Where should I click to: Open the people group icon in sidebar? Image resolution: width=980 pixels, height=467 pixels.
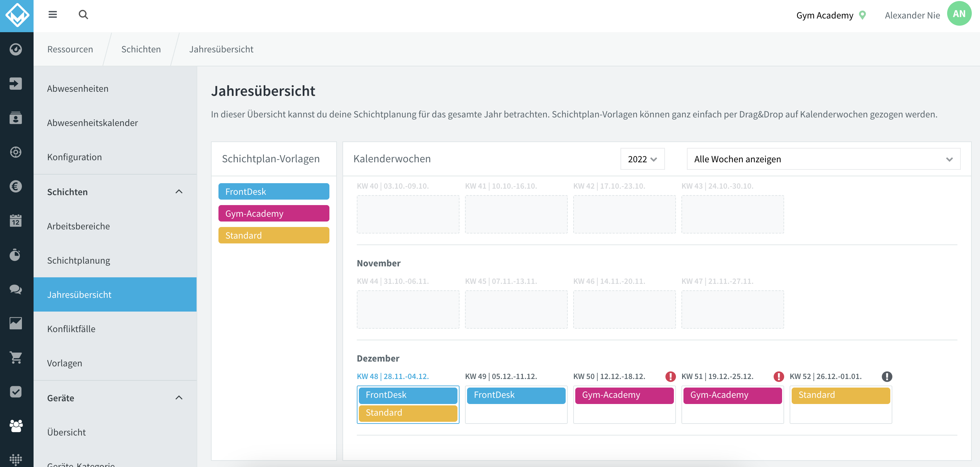pos(16,426)
